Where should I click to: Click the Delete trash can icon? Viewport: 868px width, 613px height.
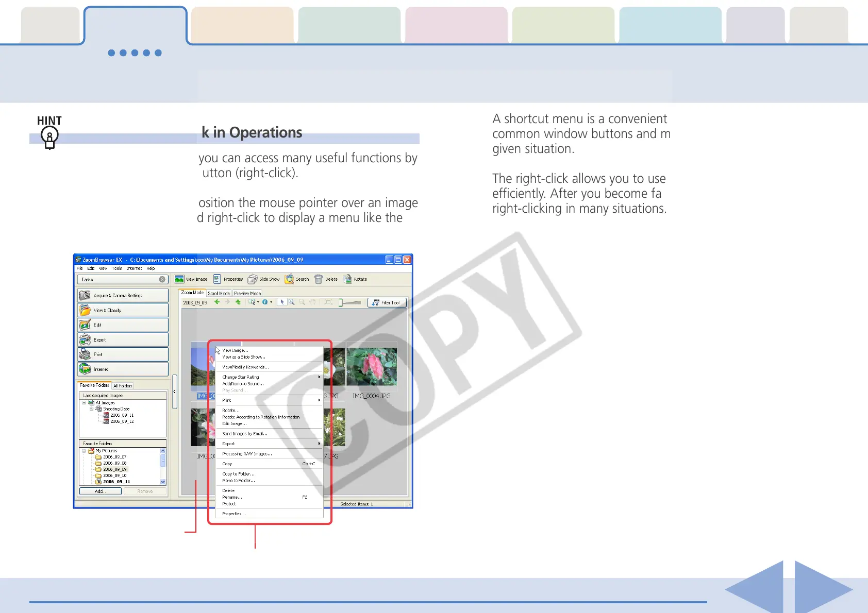coord(319,279)
